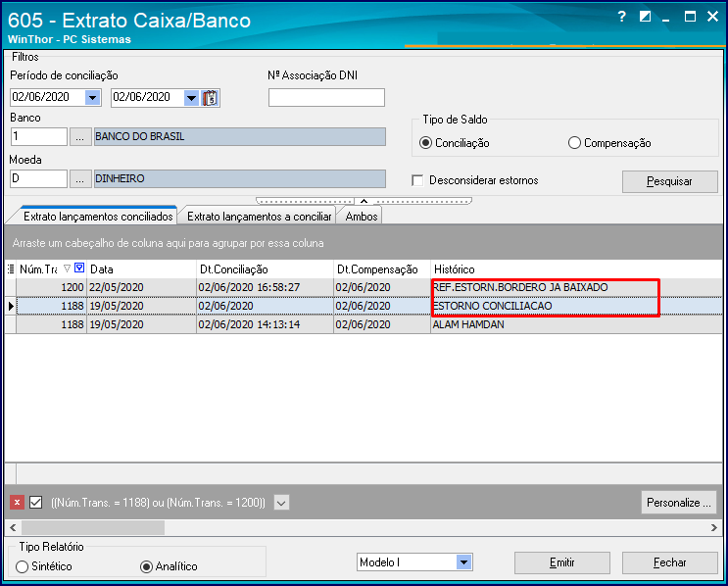Click the Nº Associação DNI field
This screenshot has width=728, height=586.
[326, 98]
